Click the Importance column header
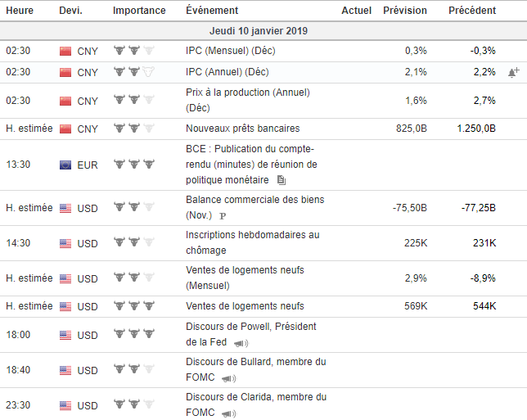This screenshot has width=527, height=420. (139, 11)
